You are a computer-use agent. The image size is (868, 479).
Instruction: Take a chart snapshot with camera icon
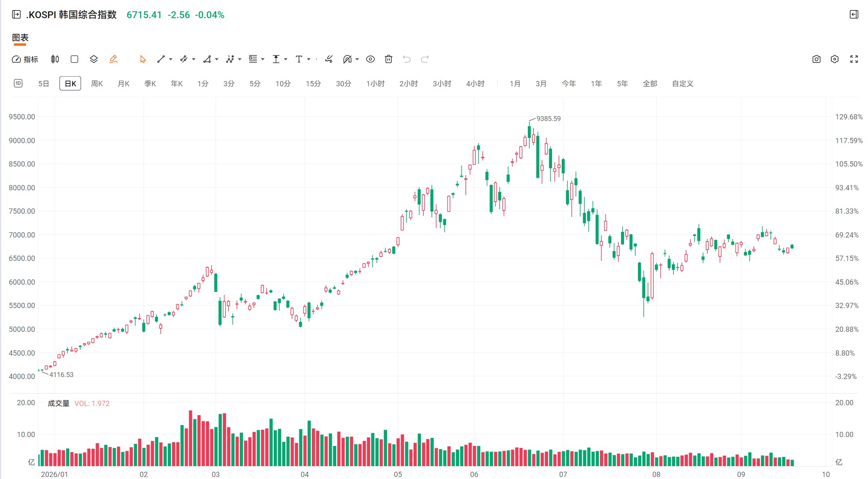coord(816,59)
